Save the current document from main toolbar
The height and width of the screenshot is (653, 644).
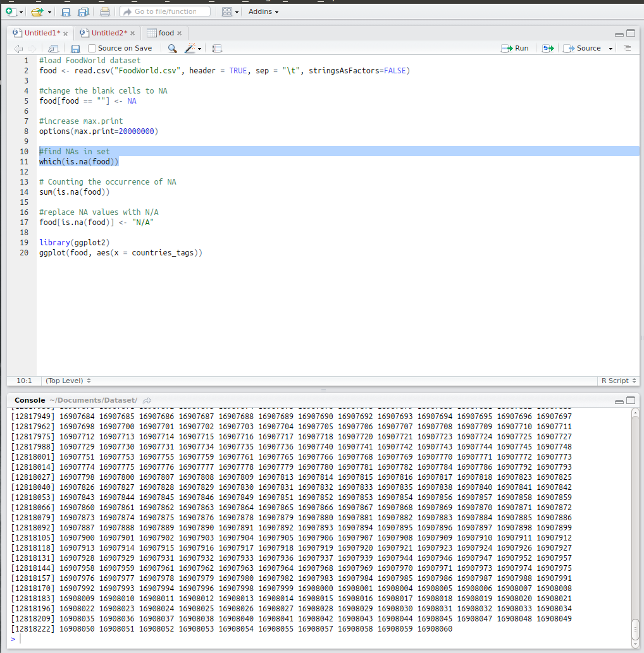(x=66, y=12)
